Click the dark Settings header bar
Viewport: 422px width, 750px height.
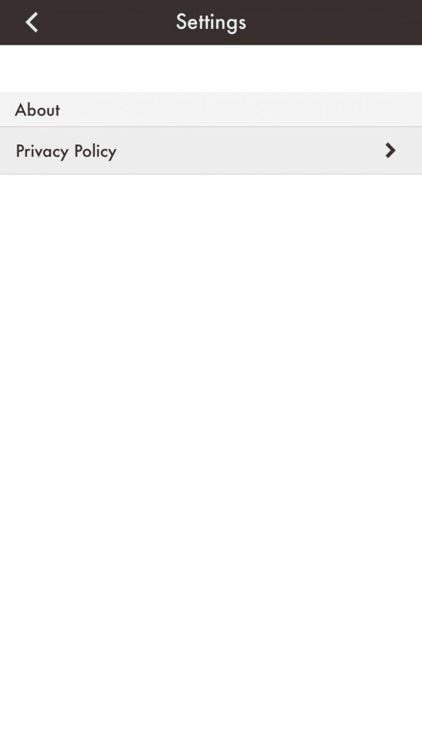click(211, 22)
